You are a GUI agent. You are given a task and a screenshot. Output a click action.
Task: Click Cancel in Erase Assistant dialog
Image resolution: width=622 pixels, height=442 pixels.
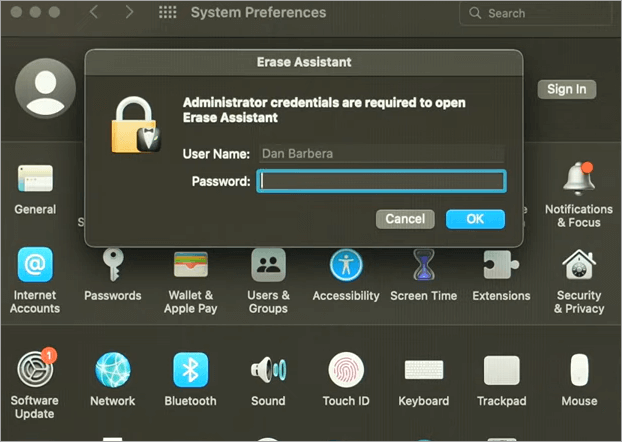405,219
